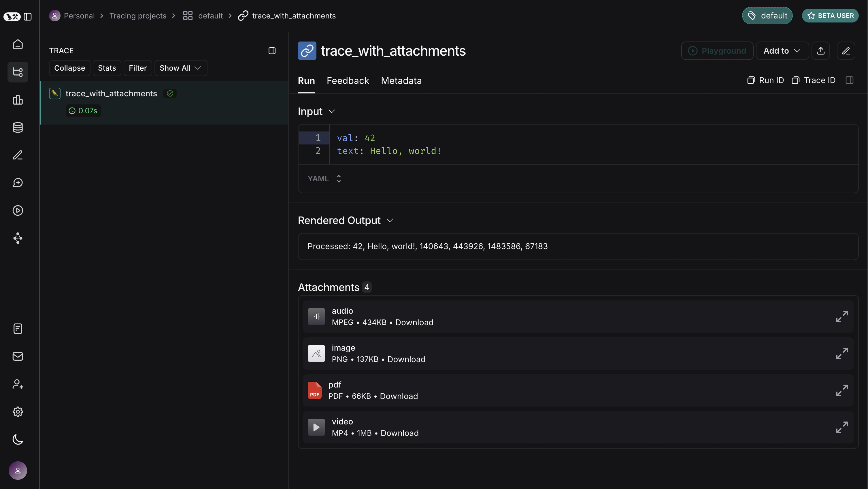
Task: Select the Prompts chat-bubble icon in sidebar
Action: point(18,183)
